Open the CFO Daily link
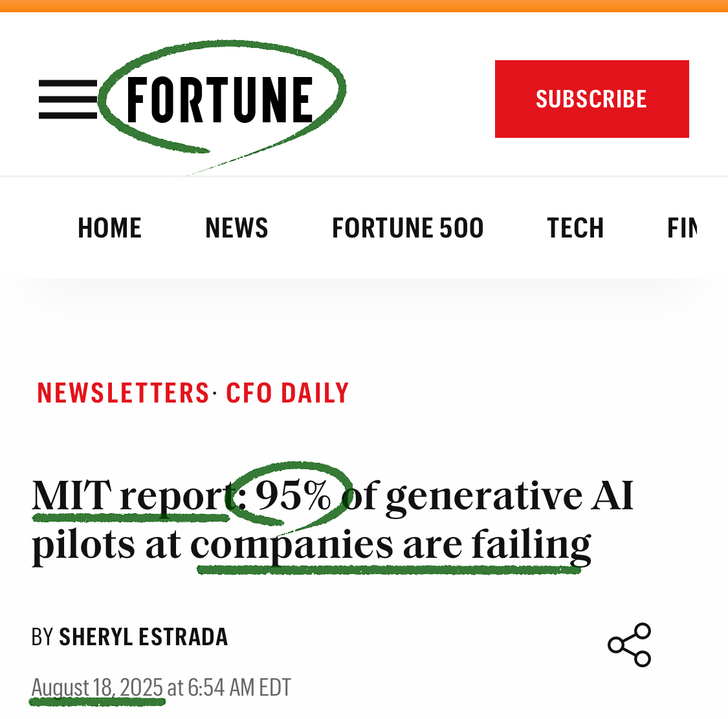This screenshot has width=728, height=719. click(287, 393)
